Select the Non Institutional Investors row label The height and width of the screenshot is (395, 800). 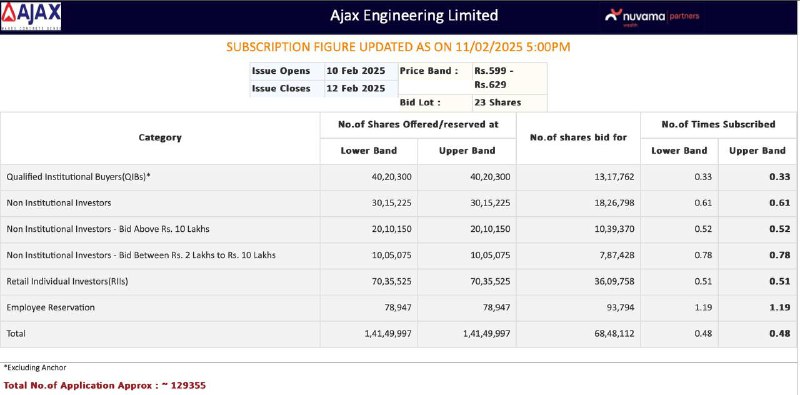coord(59,203)
